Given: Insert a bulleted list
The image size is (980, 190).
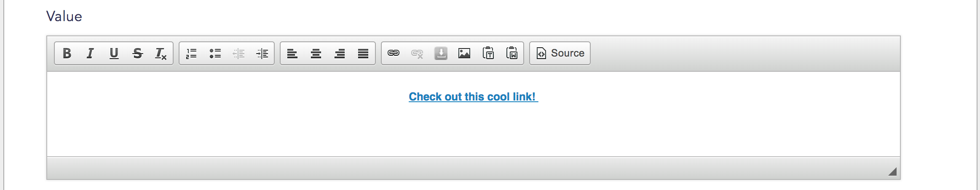Looking at the screenshot, I should pyautogui.click(x=215, y=53).
